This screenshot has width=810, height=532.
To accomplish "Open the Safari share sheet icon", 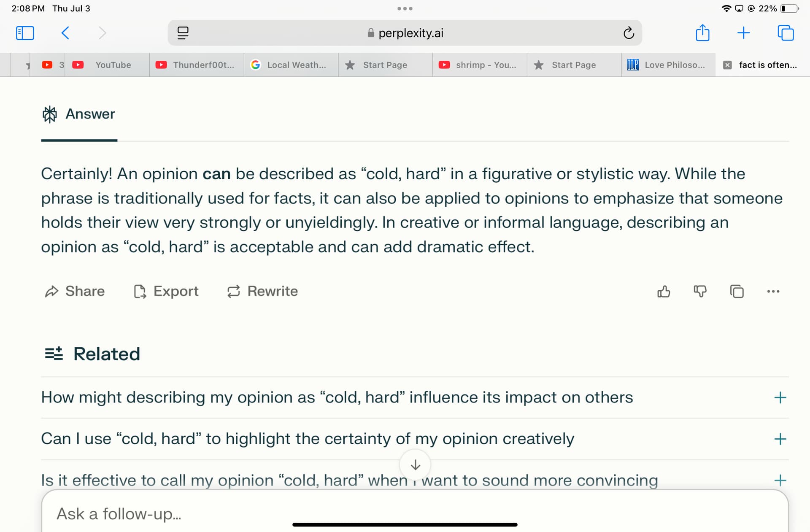I will [702, 32].
